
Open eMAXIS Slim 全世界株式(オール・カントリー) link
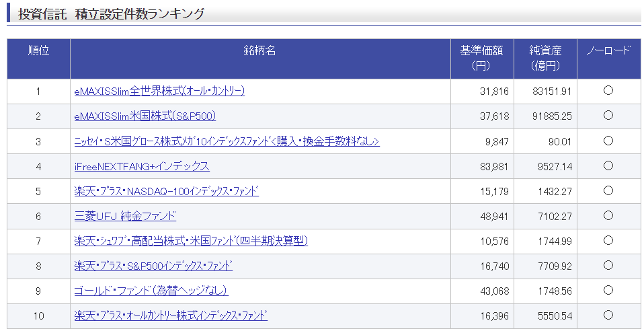pos(159,91)
